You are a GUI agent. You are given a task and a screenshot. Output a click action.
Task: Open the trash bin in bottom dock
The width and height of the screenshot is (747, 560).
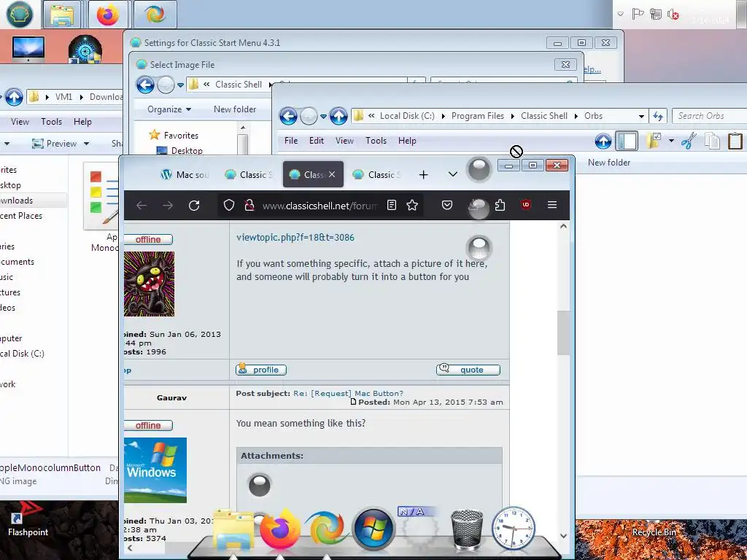(467, 529)
